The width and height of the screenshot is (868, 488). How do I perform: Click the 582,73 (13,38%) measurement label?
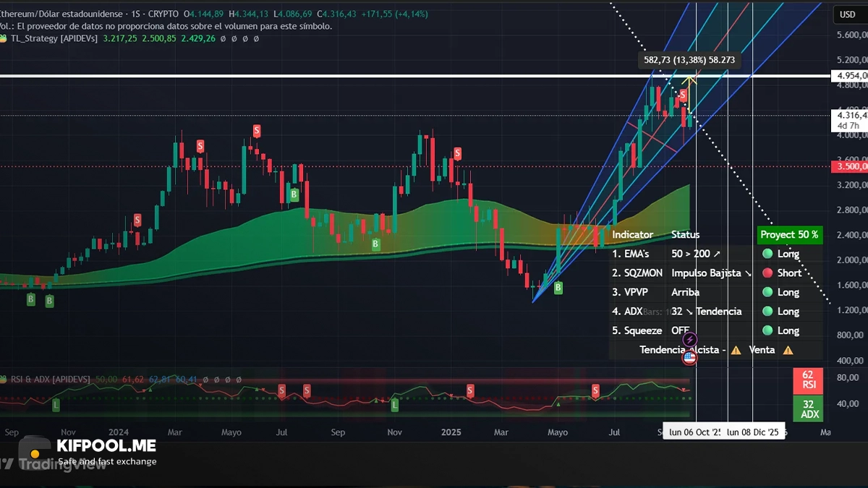click(689, 60)
